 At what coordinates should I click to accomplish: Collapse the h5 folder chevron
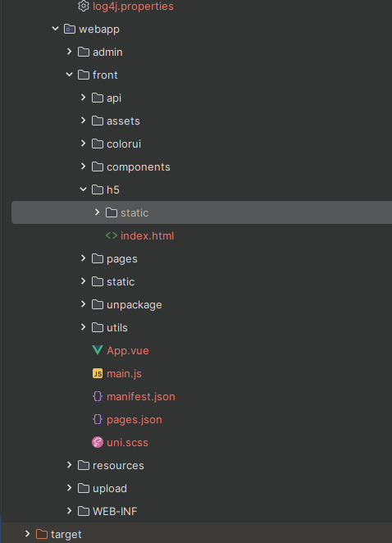[x=83, y=189]
